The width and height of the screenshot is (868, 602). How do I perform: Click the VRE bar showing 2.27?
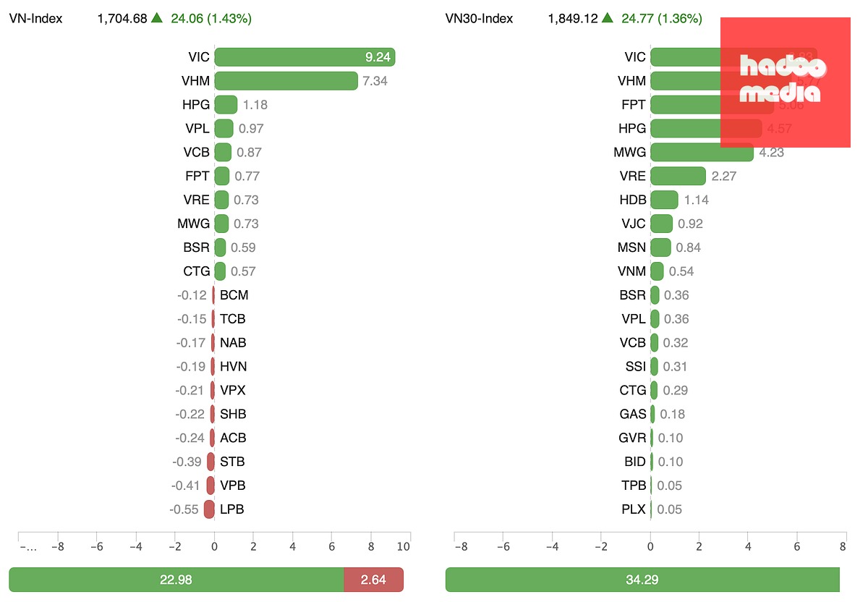[x=678, y=176]
